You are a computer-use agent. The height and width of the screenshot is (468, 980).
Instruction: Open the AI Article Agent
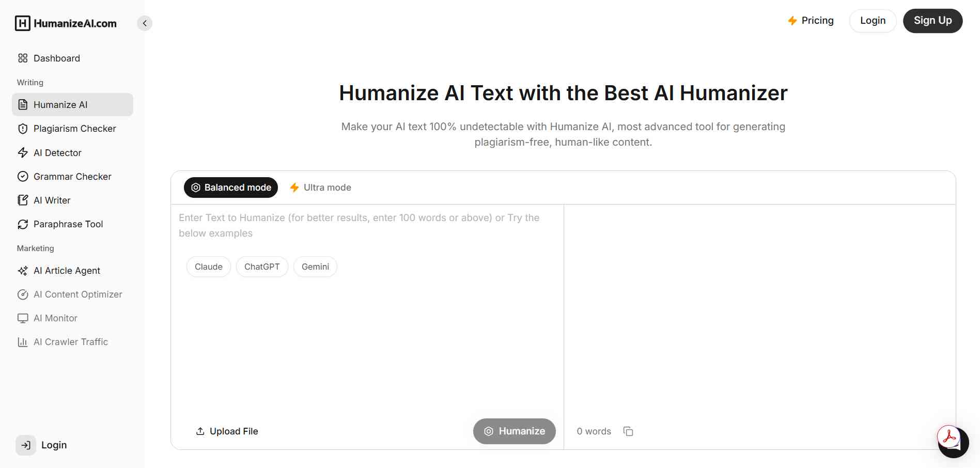click(67, 270)
